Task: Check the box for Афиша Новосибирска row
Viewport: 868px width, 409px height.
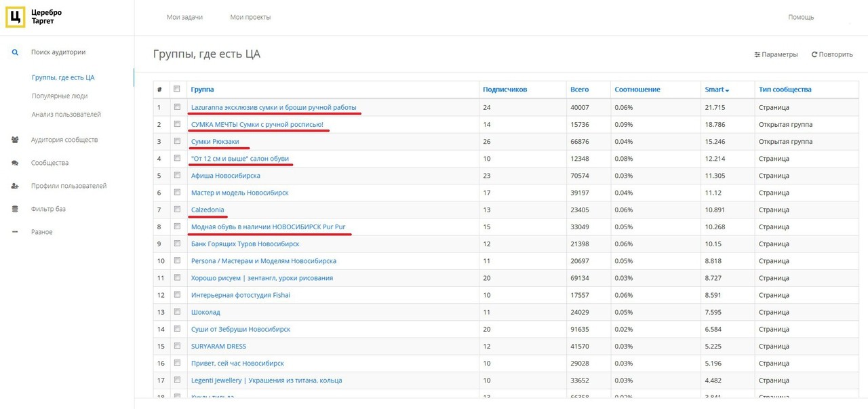Action: tap(177, 174)
